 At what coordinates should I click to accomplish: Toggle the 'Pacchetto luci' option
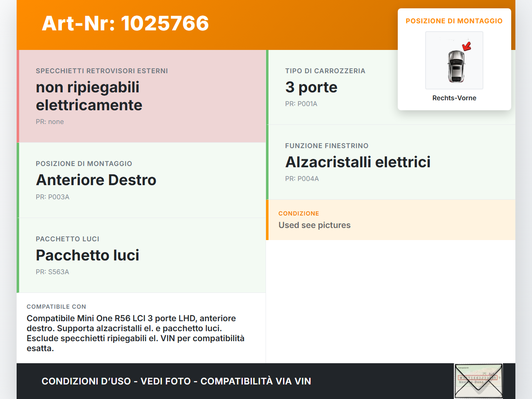pyautogui.click(x=141, y=255)
